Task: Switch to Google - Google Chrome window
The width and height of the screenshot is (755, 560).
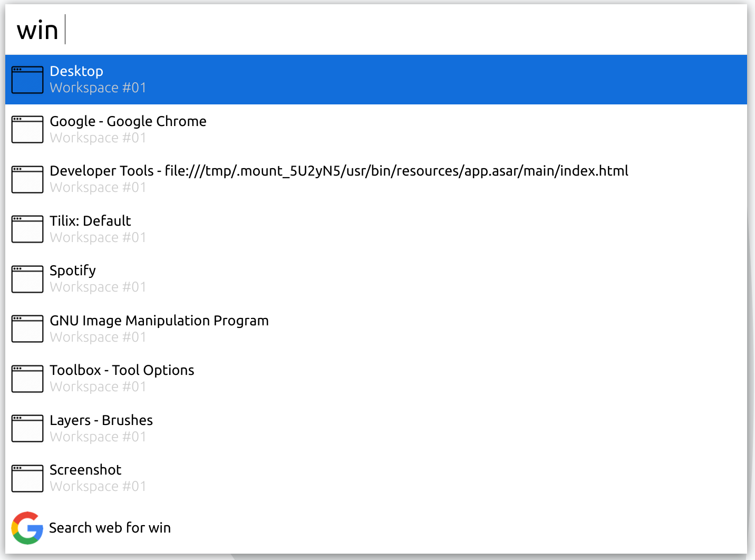Action: [376, 129]
